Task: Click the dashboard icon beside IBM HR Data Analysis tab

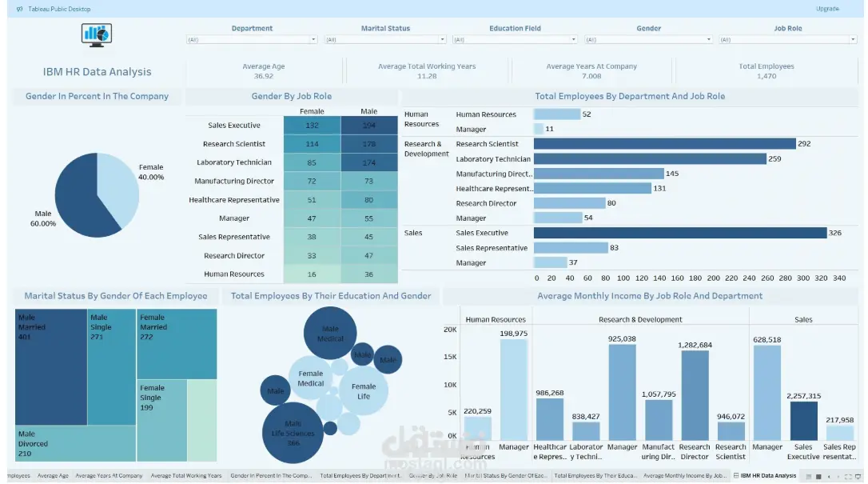Action: [735, 475]
